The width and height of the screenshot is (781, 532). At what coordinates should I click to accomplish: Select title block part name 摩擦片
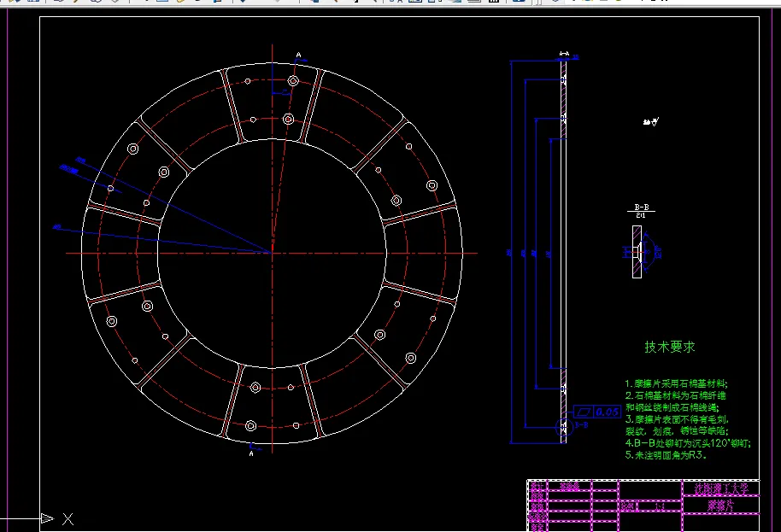[x=720, y=506]
